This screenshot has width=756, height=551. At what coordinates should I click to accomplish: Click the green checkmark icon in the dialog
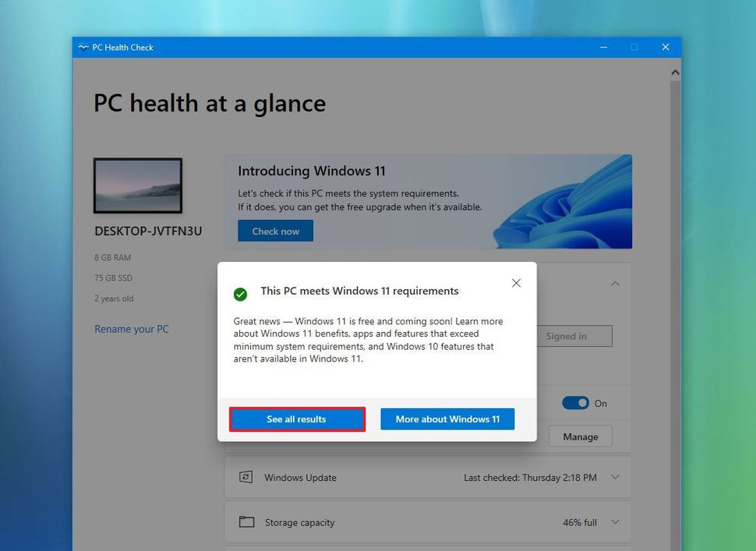[240, 295]
